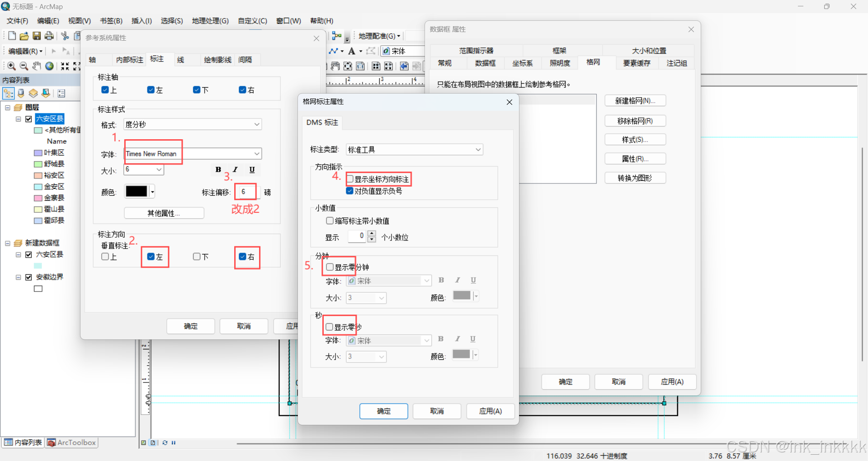Click the 其他属性... button

(x=164, y=213)
